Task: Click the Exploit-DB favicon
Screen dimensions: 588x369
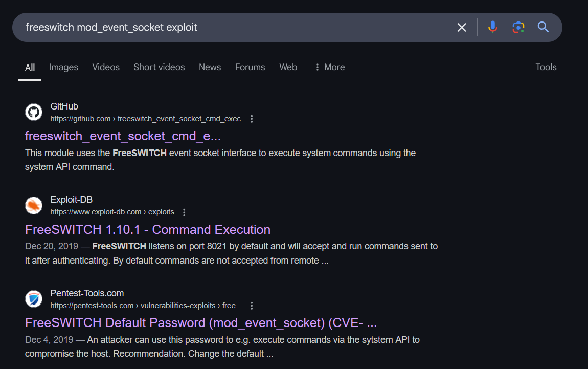Action: click(x=34, y=205)
